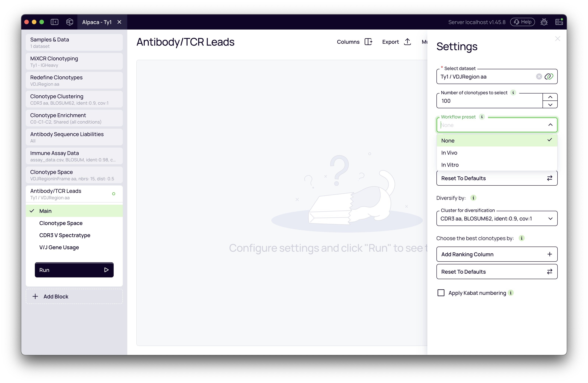Switch to CDR3 V Spectratype view

(x=65, y=235)
